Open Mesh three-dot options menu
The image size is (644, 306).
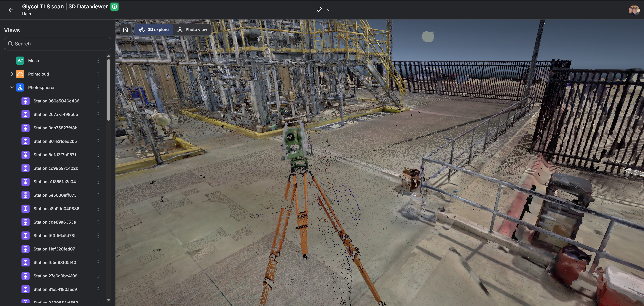(98, 61)
